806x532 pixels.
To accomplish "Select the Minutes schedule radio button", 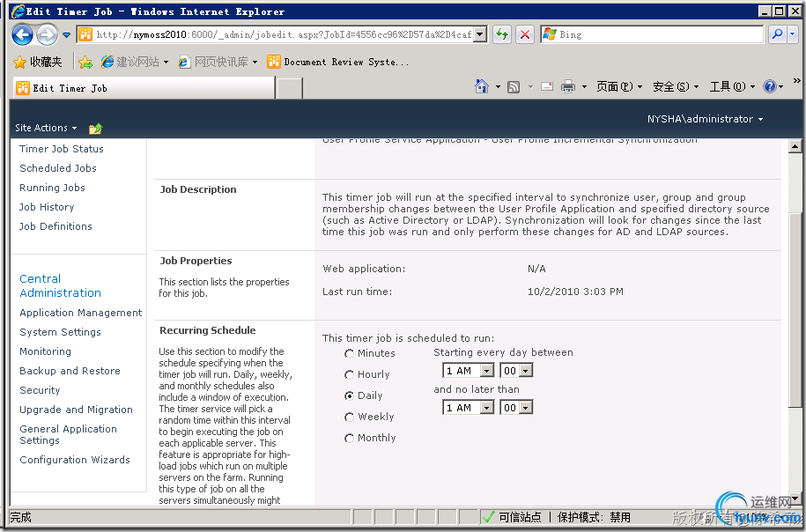I will point(349,353).
